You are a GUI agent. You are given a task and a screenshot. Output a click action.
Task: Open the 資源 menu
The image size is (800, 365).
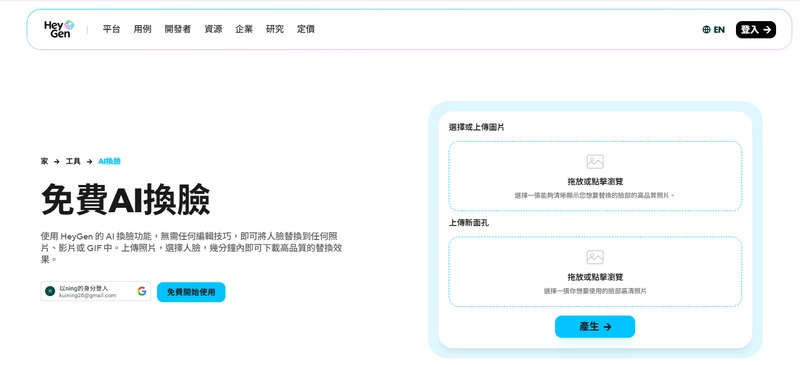point(213,29)
